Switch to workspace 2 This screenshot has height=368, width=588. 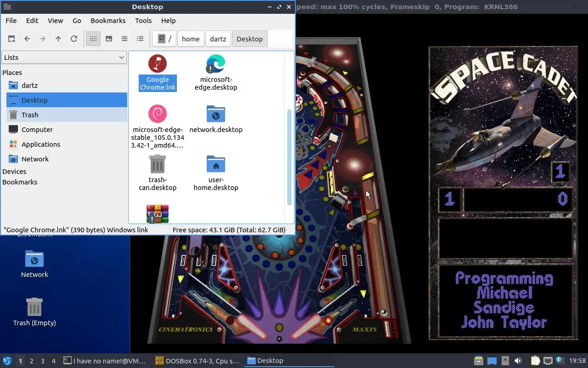pos(31,361)
